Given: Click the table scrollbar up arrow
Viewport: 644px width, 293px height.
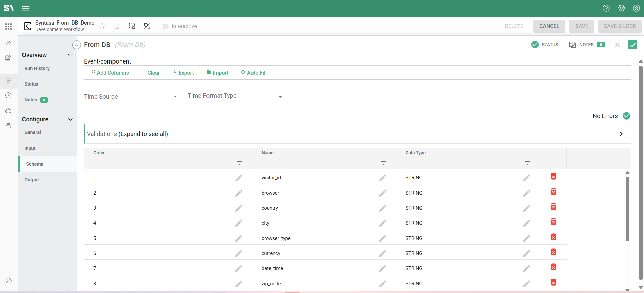Looking at the screenshot, I should (627, 173).
